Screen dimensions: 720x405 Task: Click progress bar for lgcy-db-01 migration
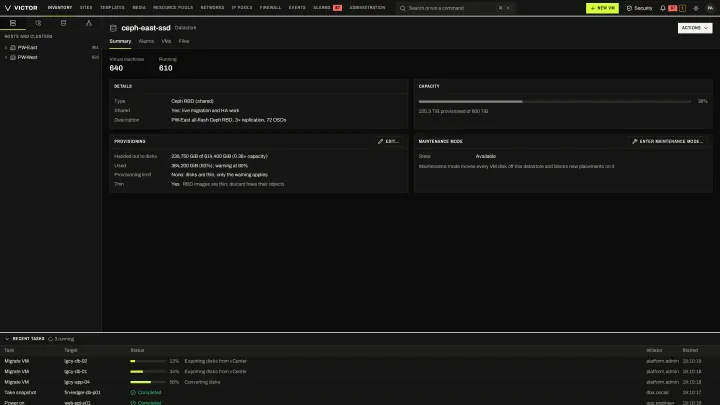pos(148,371)
